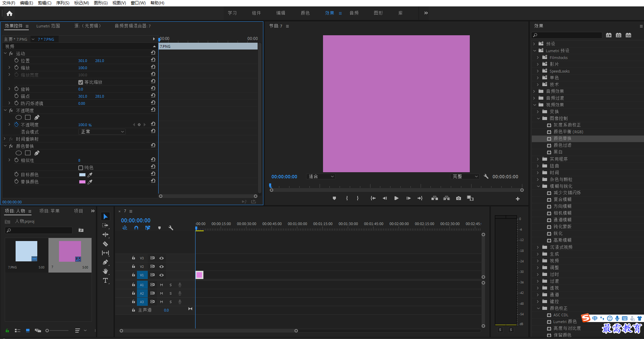Toggle V2 track visibility eye

162,266
